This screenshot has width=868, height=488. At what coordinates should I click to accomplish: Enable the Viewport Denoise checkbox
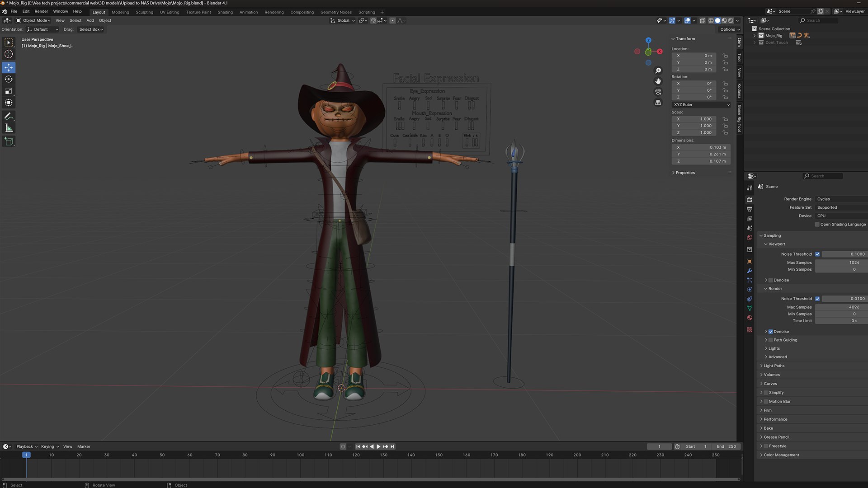[771, 280]
